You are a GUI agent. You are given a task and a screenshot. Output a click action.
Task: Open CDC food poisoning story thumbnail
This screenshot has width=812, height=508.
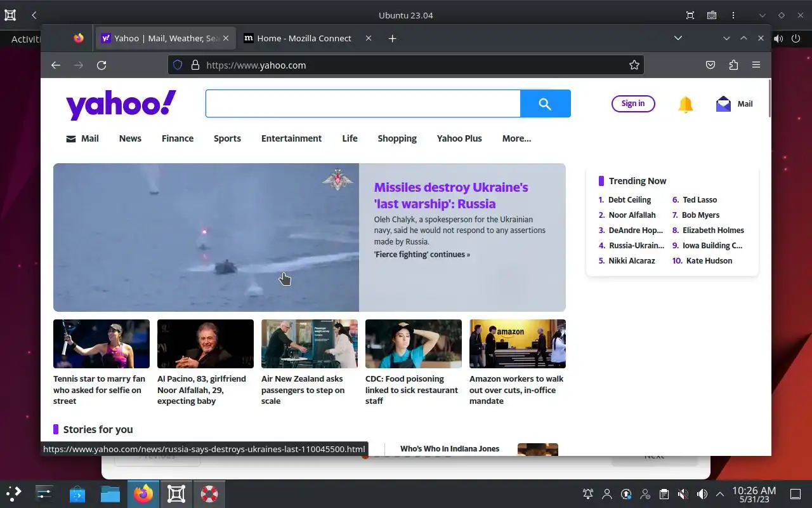click(414, 344)
